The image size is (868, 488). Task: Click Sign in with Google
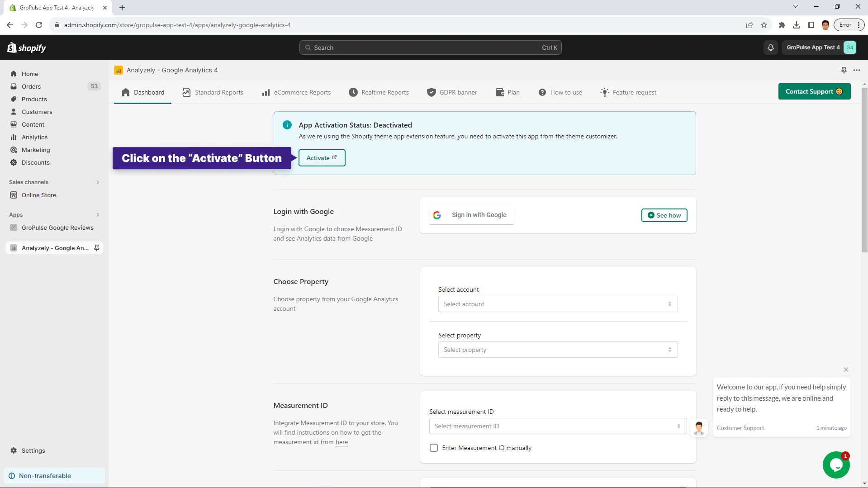[x=471, y=215]
